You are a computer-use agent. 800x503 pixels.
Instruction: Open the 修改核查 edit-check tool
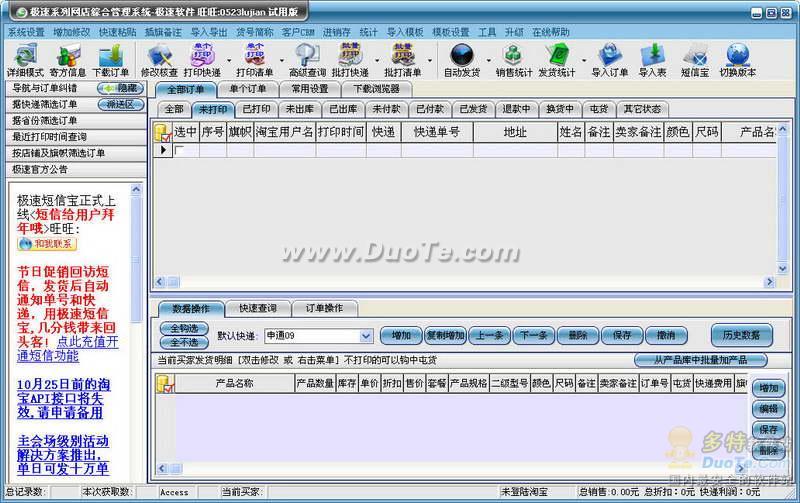(159, 60)
